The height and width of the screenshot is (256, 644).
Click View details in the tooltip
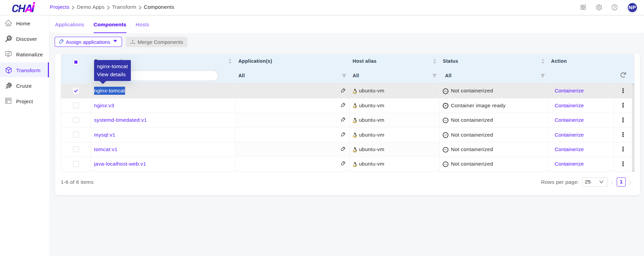[x=111, y=75]
